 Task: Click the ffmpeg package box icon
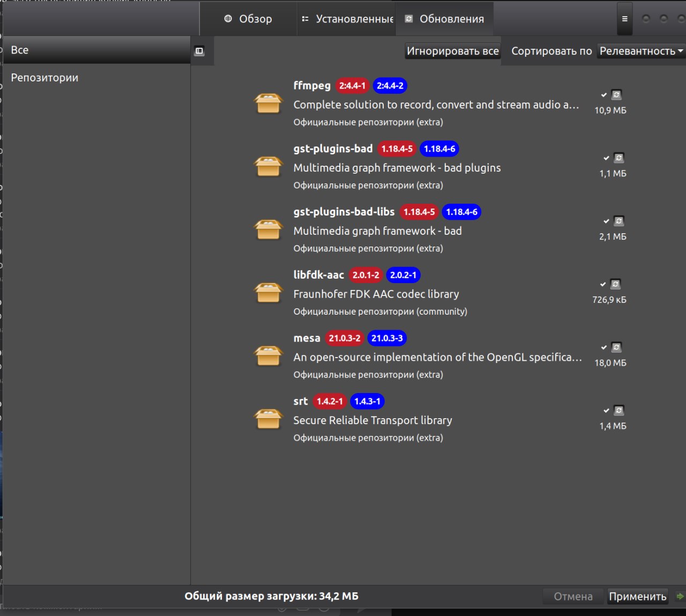click(268, 103)
